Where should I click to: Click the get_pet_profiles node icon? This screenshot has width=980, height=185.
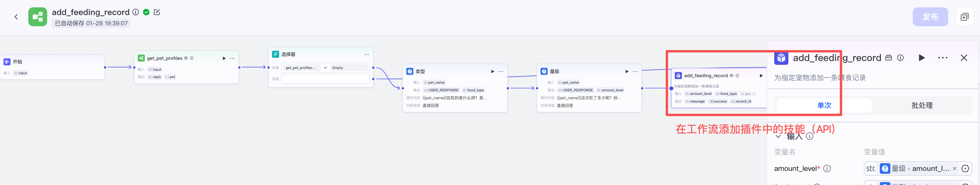pos(141,58)
